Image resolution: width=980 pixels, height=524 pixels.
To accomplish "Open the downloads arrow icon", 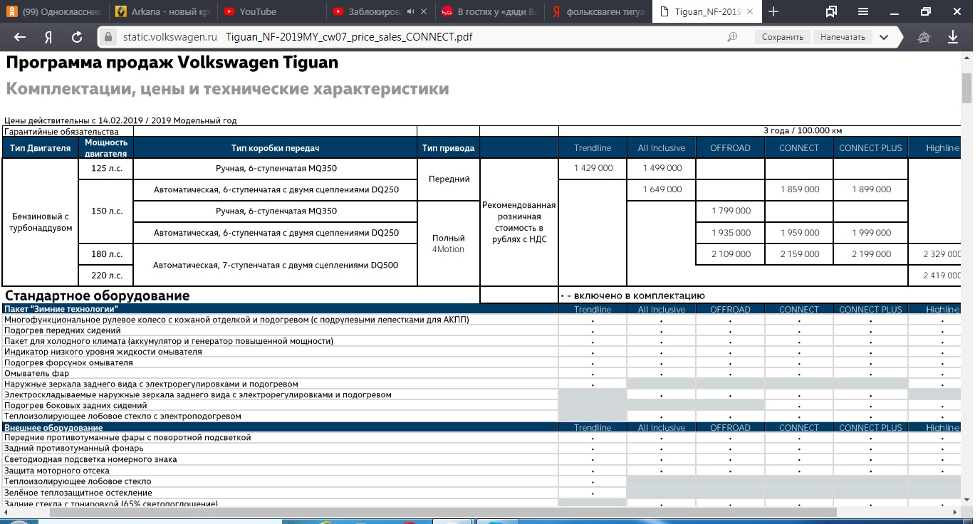I will coord(953,37).
